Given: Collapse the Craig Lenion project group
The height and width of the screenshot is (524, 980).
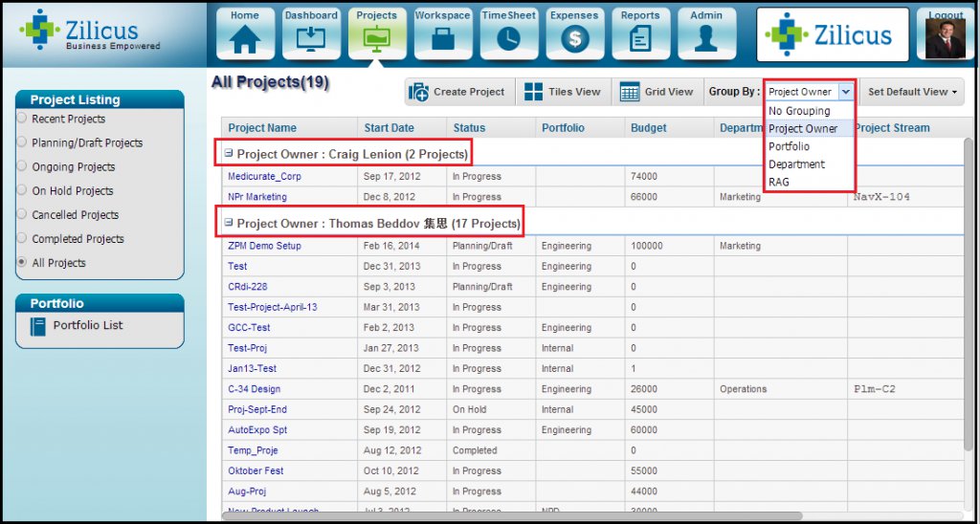Looking at the screenshot, I should [x=229, y=153].
